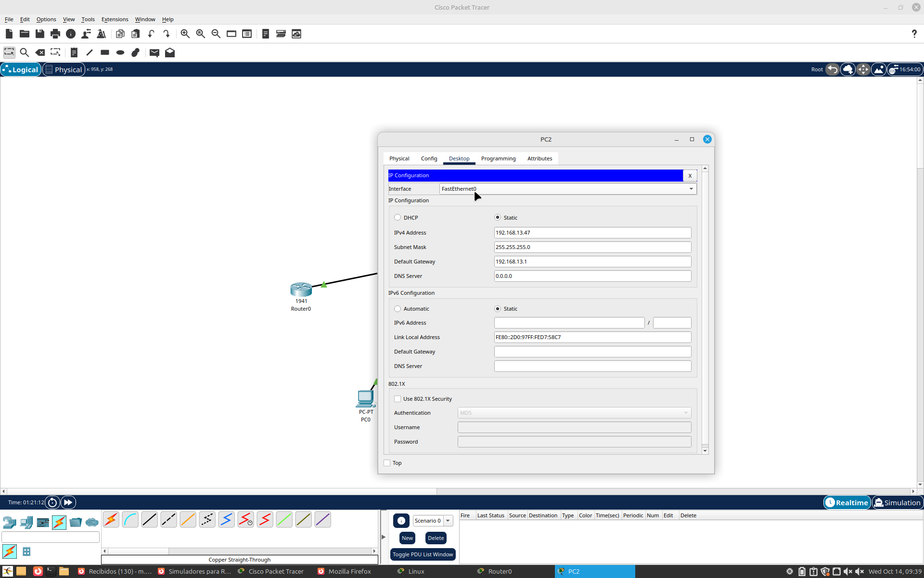Click the PC0 device on canvas
924x578 pixels.
point(366,399)
